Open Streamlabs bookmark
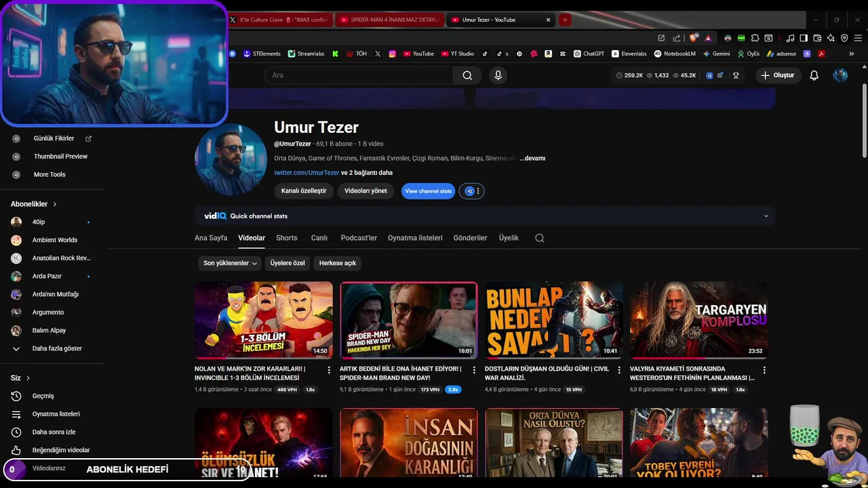The height and width of the screenshot is (488, 868). coord(306,54)
